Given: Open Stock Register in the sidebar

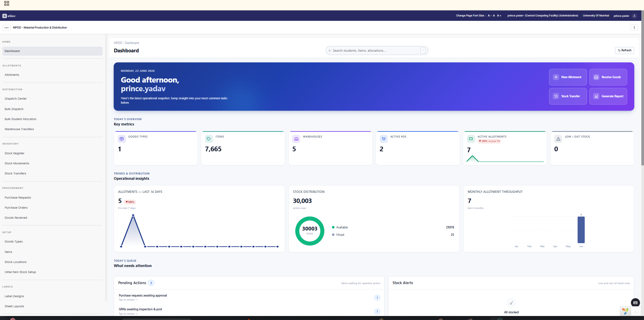Looking at the screenshot, I should [x=52, y=153].
